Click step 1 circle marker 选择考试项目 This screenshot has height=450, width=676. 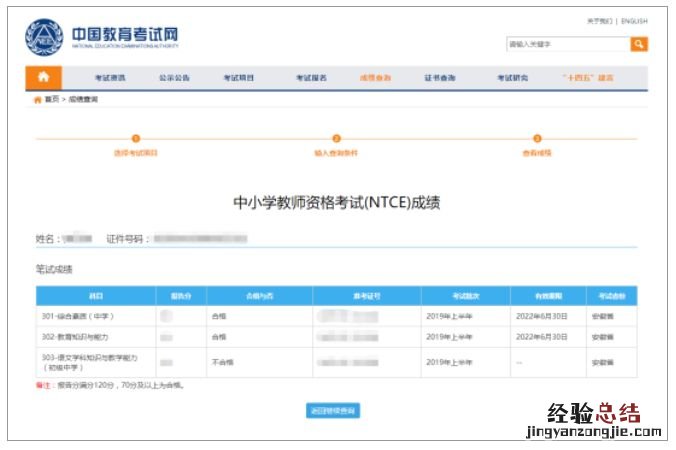coord(136,138)
